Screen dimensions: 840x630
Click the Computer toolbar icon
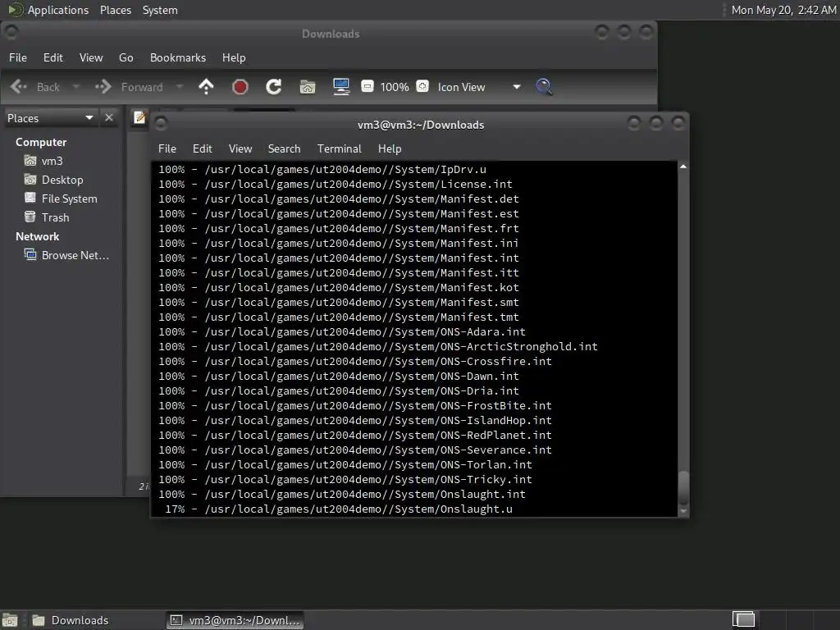341,87
